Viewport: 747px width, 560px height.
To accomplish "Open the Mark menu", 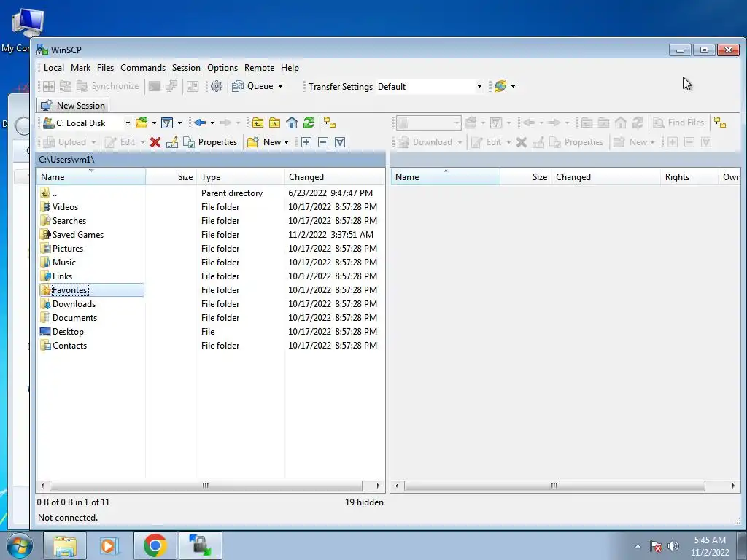I will pos(80,68).
